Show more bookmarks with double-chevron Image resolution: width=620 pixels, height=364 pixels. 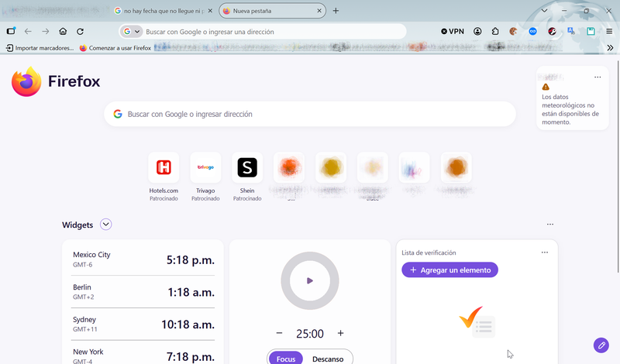pos(610,48)
